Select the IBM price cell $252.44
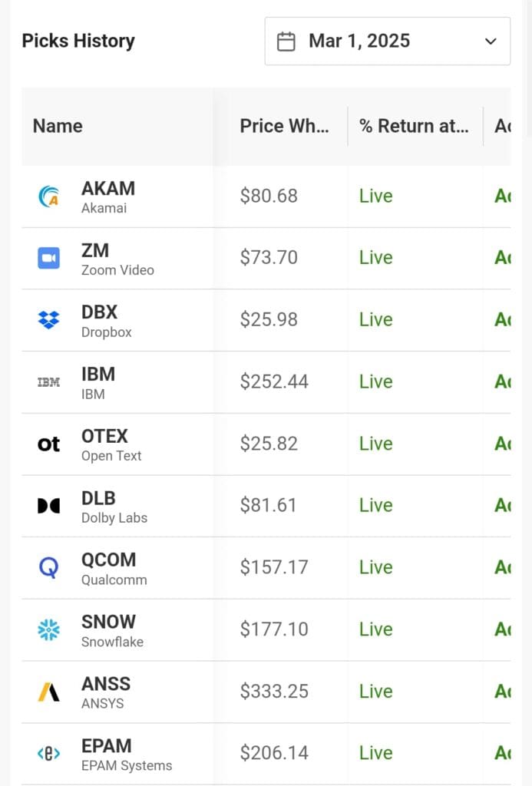This screenshot has width=532, height=786. [x=274, y=381]
